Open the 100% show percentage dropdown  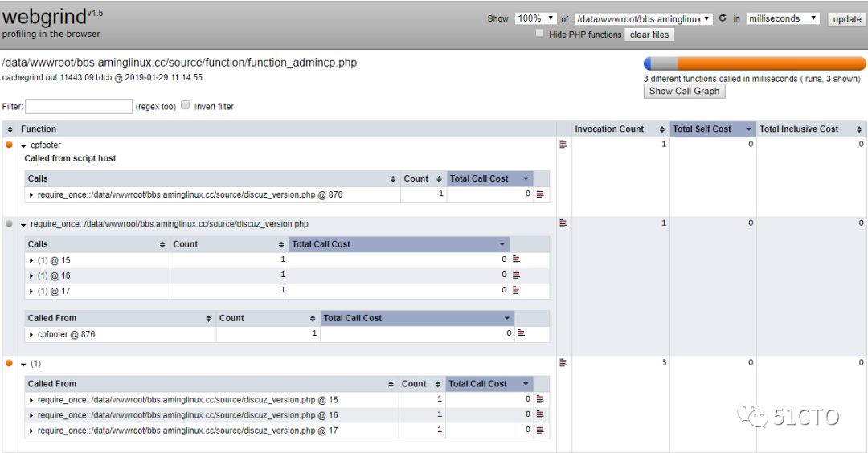(x=535, y=18)
